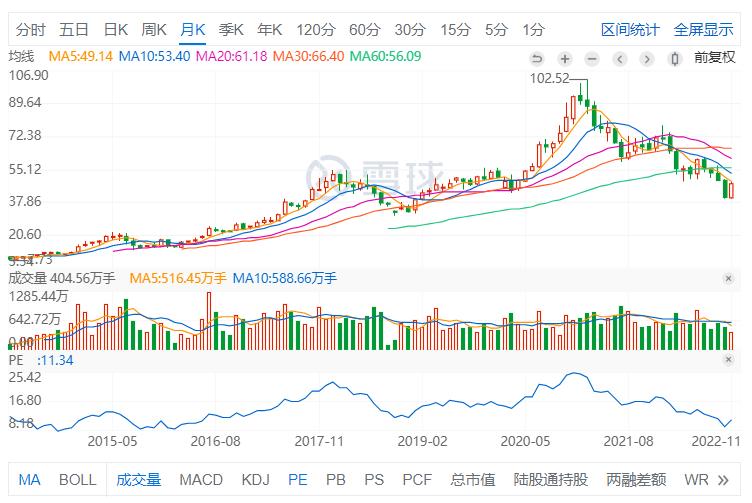Zoom in the chart with plus icon
Screen dimensions: 752x503
(x=565, y=58)
